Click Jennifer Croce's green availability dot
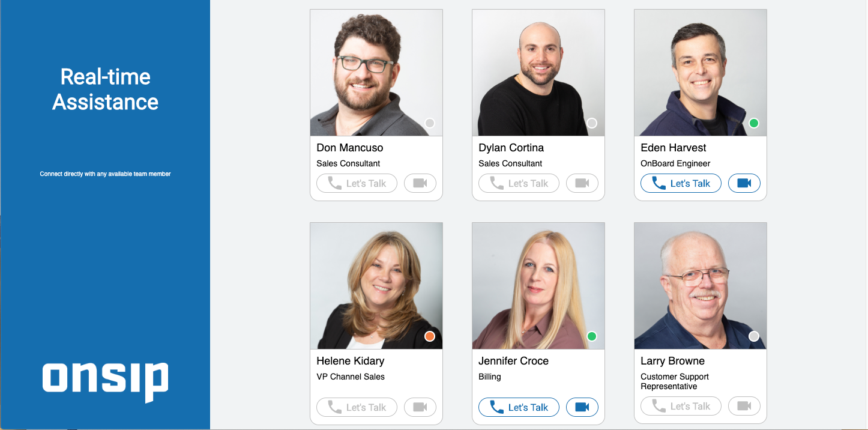The height and width of the screenshot is (430, 868). click(x=592, y=336)
